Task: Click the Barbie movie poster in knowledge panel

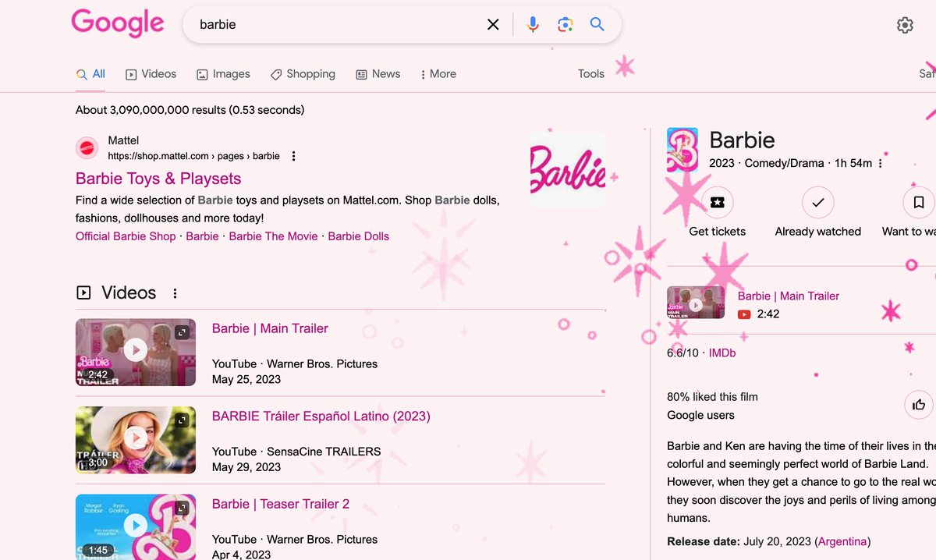Action: point(682,150)
